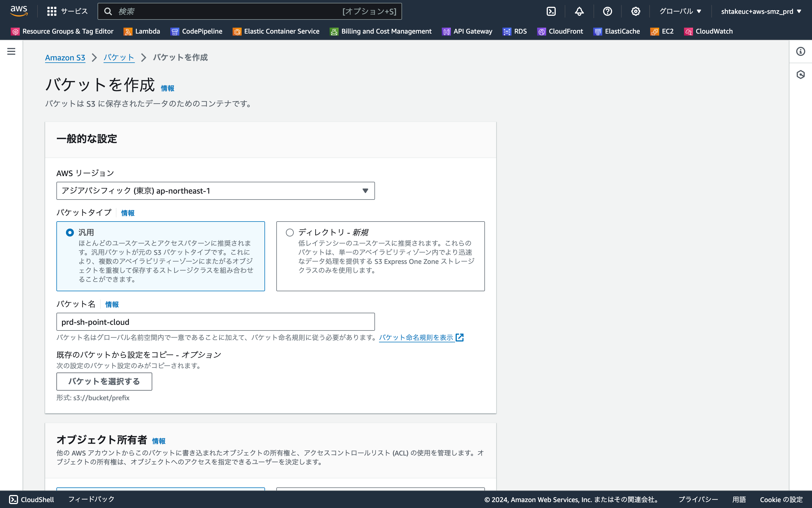Select the ディレクトリ - 新規 bucket type
812x508 pixels.
click(x=290, y=233)
